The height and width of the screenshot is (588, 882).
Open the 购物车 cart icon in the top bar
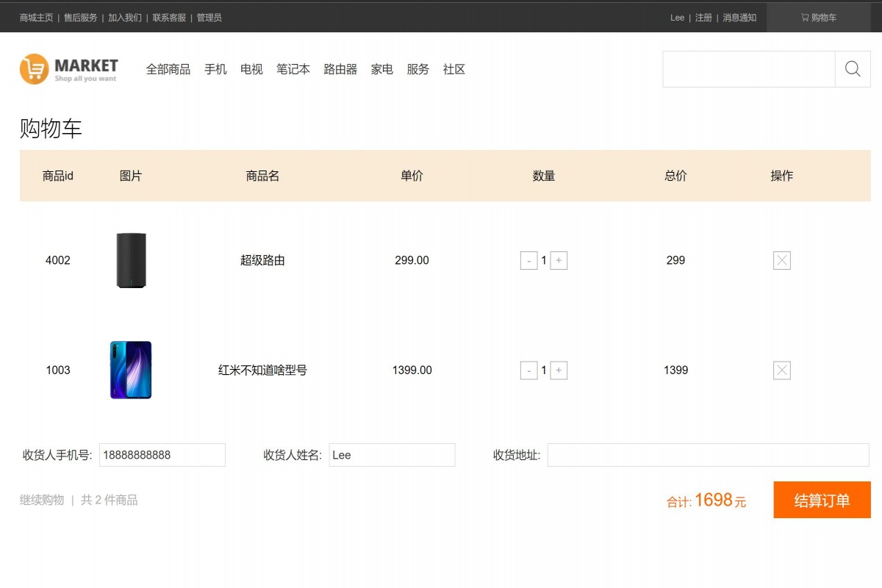[x=818, y=17]
